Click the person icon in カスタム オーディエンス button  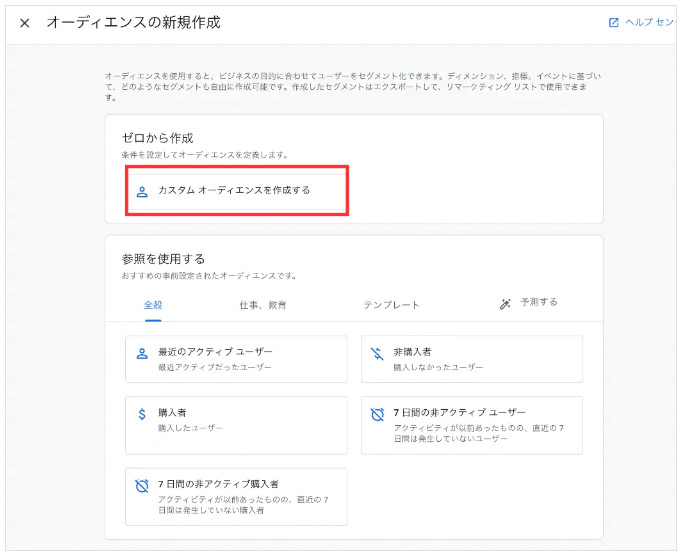[x=142, y=191]
